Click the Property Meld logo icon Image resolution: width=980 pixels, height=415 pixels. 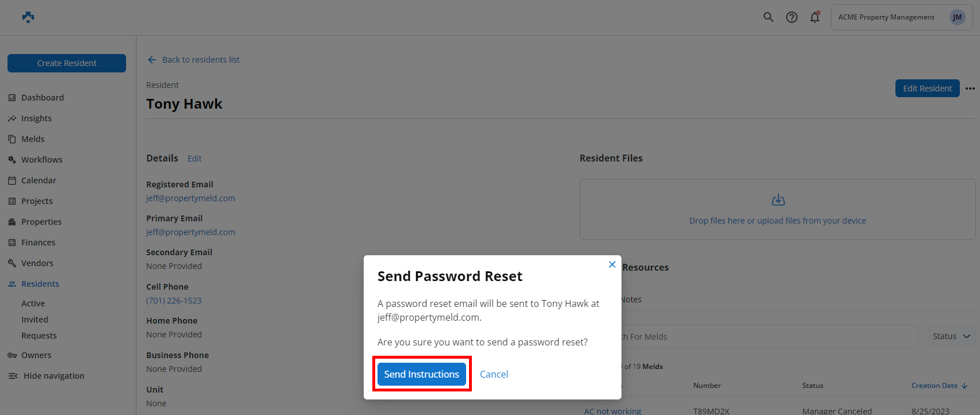(x=28, y=17)
